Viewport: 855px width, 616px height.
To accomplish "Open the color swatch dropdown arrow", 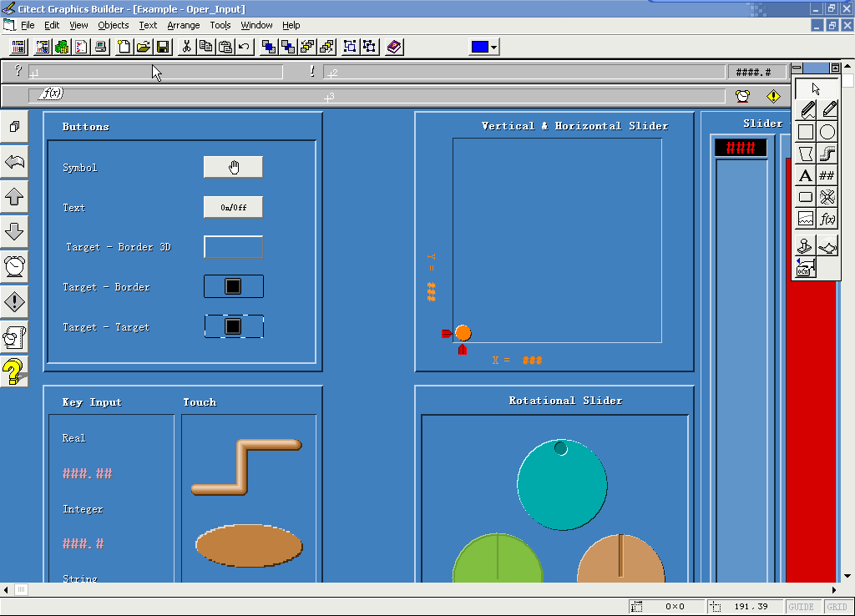I will click(493, 48).
